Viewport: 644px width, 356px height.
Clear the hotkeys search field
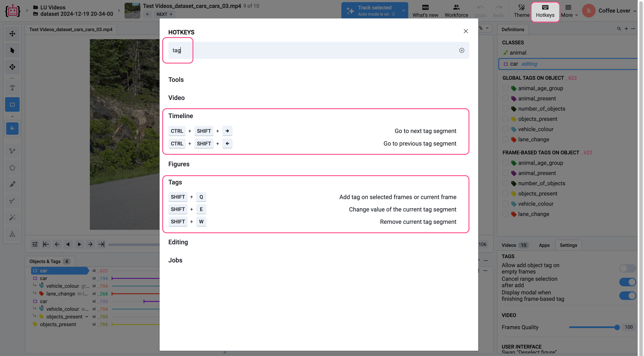point(461,50)
